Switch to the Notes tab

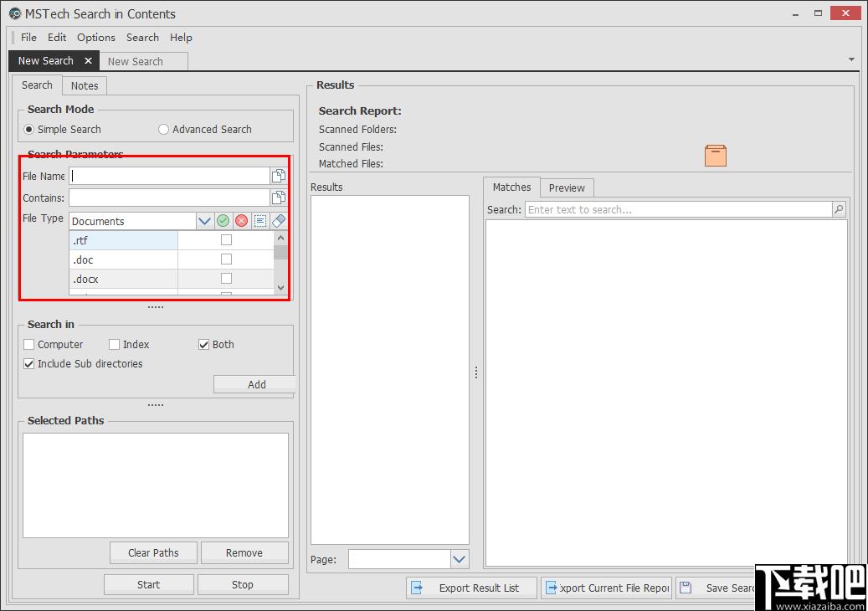click(85, 85)
